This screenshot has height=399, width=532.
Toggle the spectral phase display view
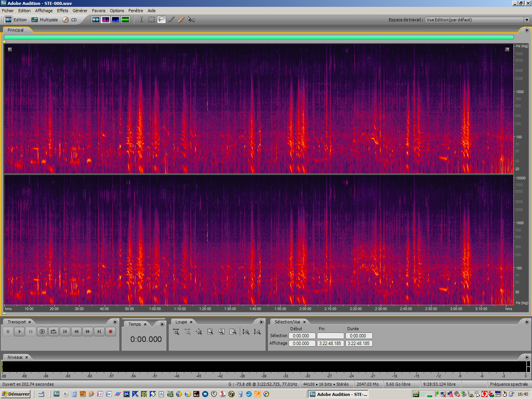pyautogui.click(x=125, y=19)
